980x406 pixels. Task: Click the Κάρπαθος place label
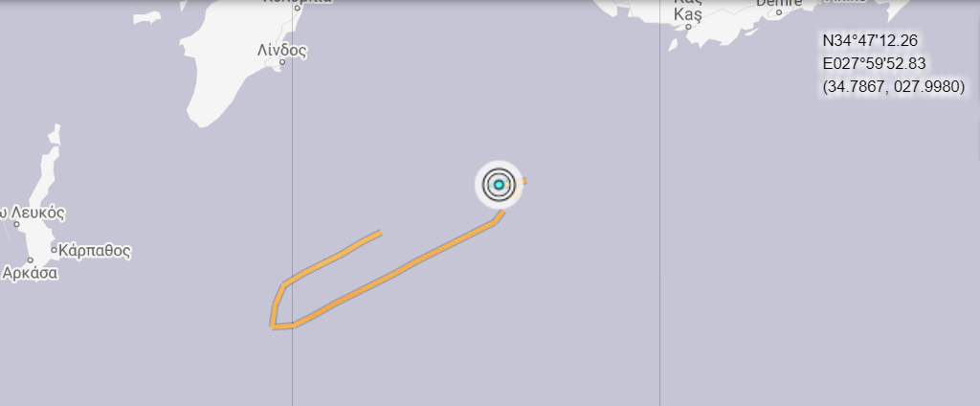tap(95, 251)
